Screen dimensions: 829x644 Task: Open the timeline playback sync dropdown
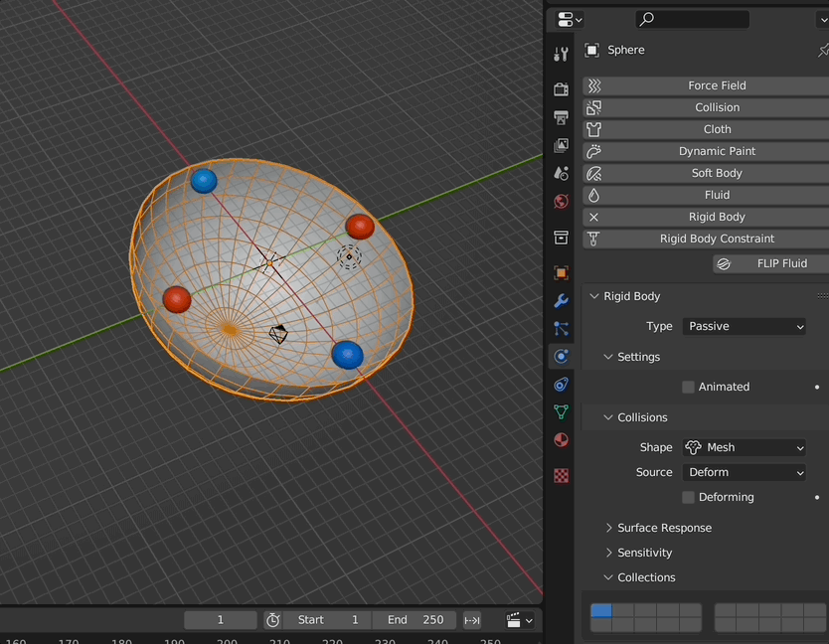pos(520,620)
